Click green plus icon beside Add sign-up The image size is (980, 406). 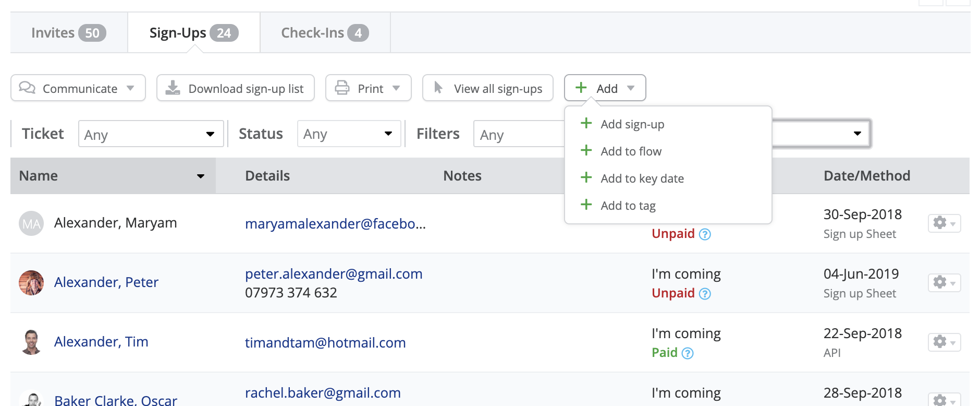tap(586, 123)
